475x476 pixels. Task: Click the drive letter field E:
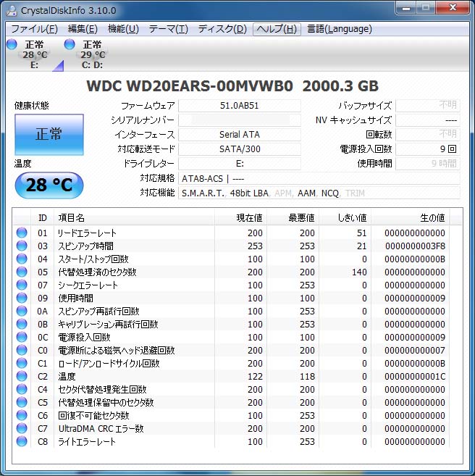pyautogui.click(x=240, y=164)
